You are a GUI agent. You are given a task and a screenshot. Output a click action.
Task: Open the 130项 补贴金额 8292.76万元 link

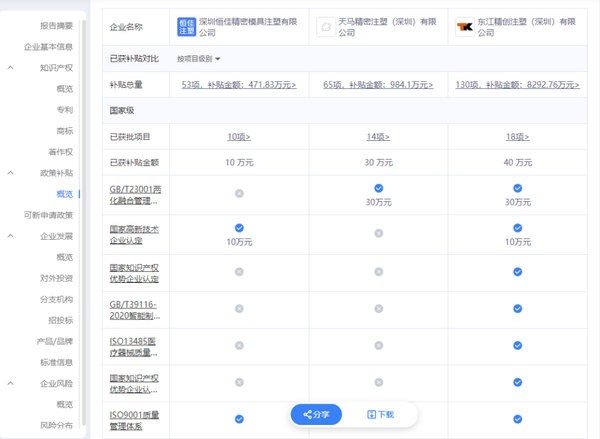tap(517, 85)
